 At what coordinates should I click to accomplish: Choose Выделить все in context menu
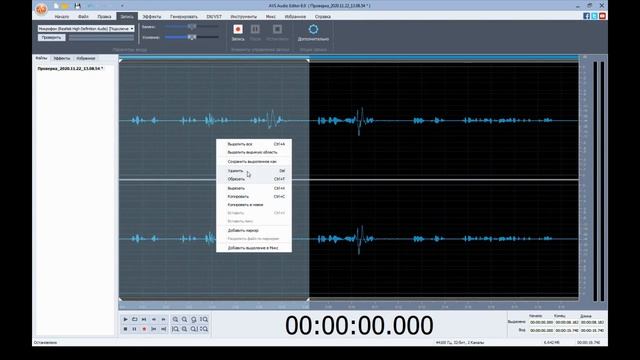tap(254, 144)
